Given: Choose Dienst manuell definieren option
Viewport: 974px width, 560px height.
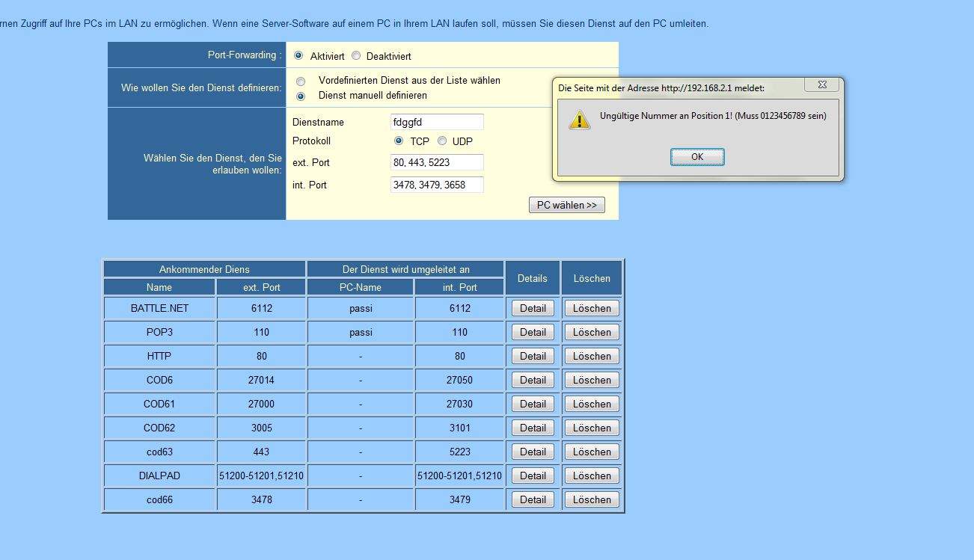Looking at the screenshot, I should pos(301,96).
